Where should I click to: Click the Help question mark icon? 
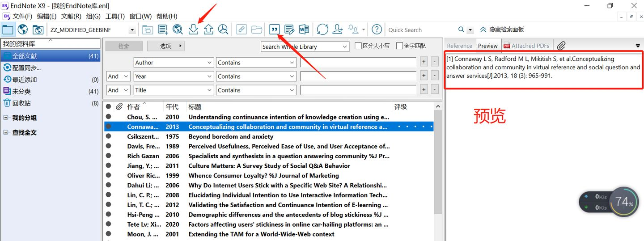(x=377, y=30)
